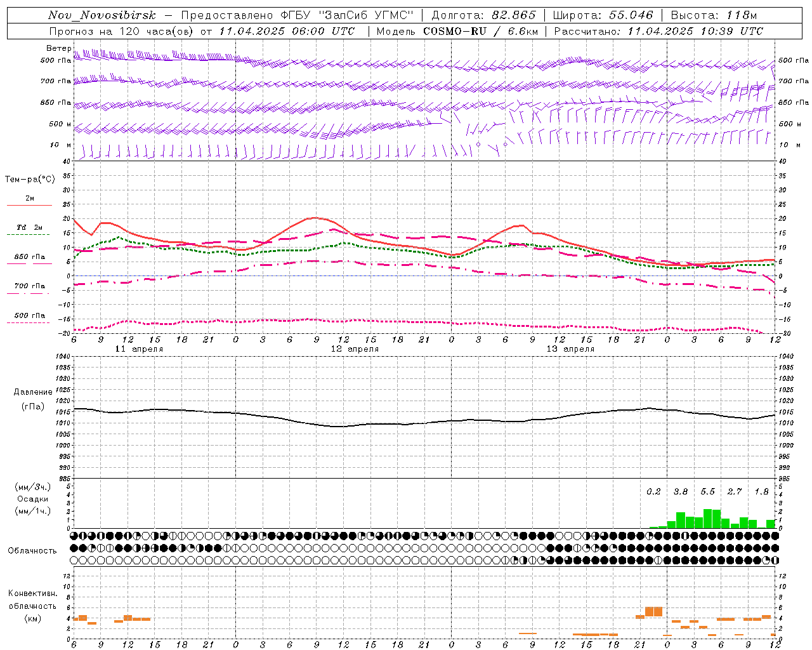This screenshot has width=812, height=650.
Task: Click the Осадки panel label
Action: pyautogui.click(x=33, y=499)
